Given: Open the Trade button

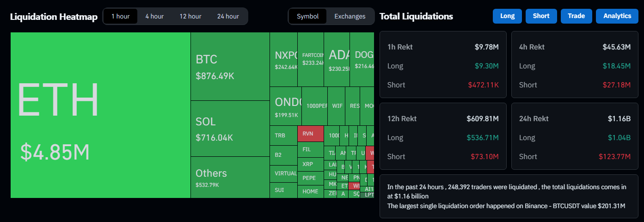Looking at the screenshot, I should [576, 16].
